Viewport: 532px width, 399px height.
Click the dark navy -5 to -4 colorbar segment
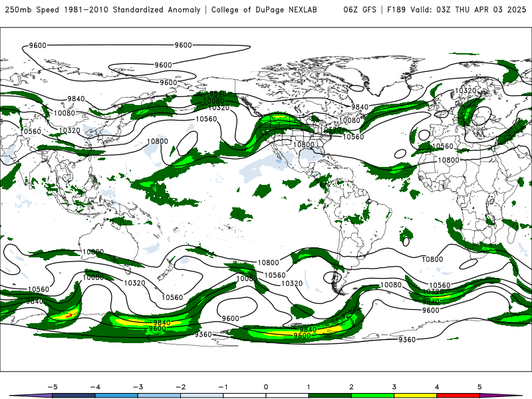(x=74, y=396)
